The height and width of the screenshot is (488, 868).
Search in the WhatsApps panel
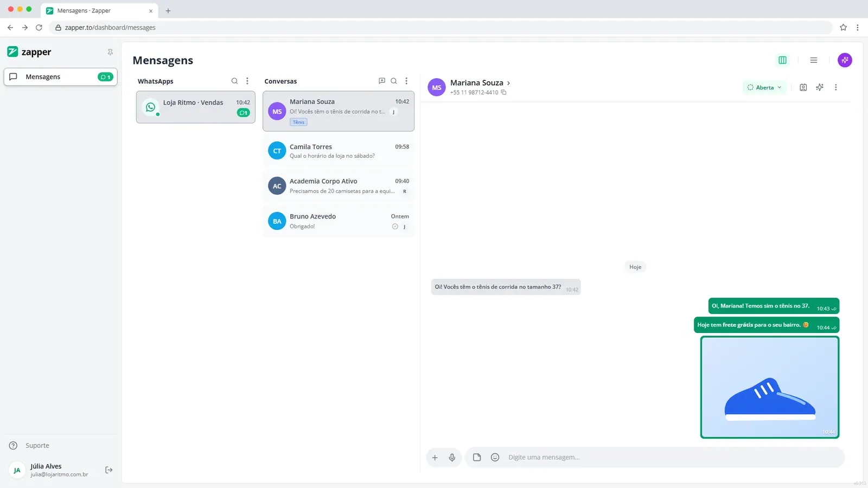pyautogui.click(x=234, y=81)
